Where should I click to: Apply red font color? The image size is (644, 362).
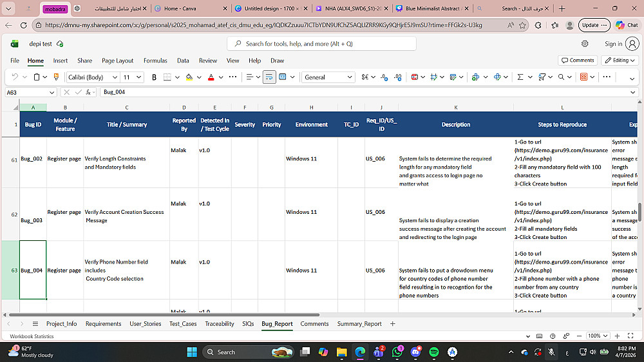211,77
